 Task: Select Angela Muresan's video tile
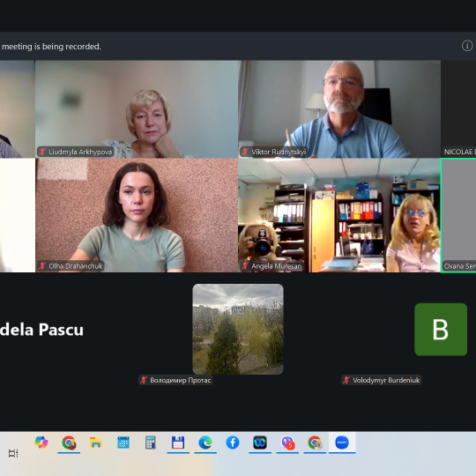click(339, 215)
